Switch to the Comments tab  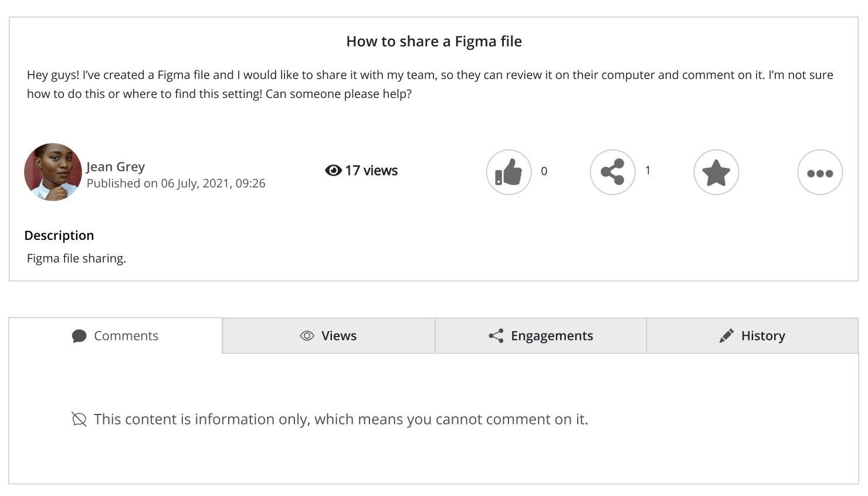[116, 336]
